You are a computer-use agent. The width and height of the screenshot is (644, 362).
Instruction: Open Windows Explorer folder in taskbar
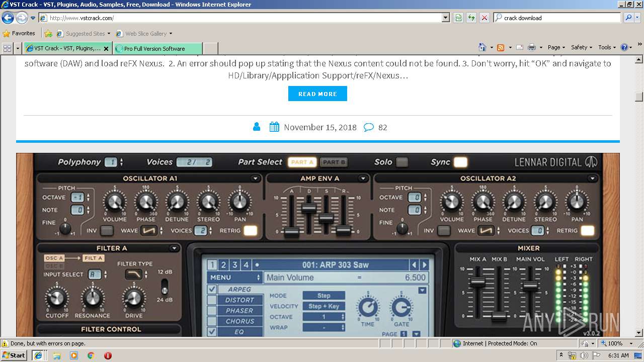point(57,355)
